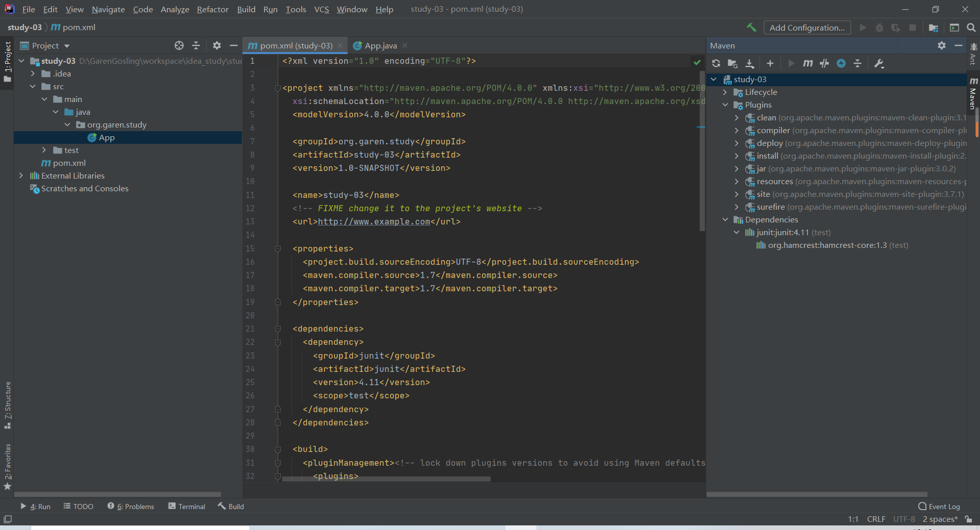This screenshot has height=530, width=980.
Task: Click the disabled Debug bug icon
Action: click(x=879, y=28)
